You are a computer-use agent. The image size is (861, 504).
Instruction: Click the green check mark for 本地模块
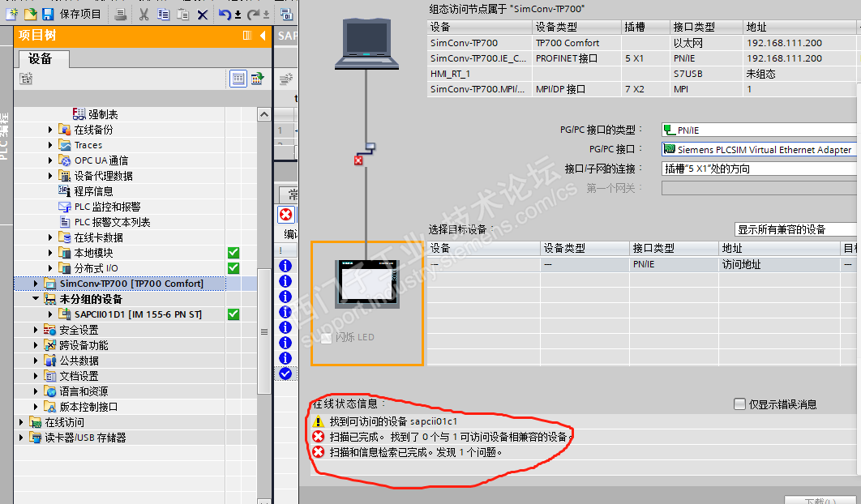[233, 253]
